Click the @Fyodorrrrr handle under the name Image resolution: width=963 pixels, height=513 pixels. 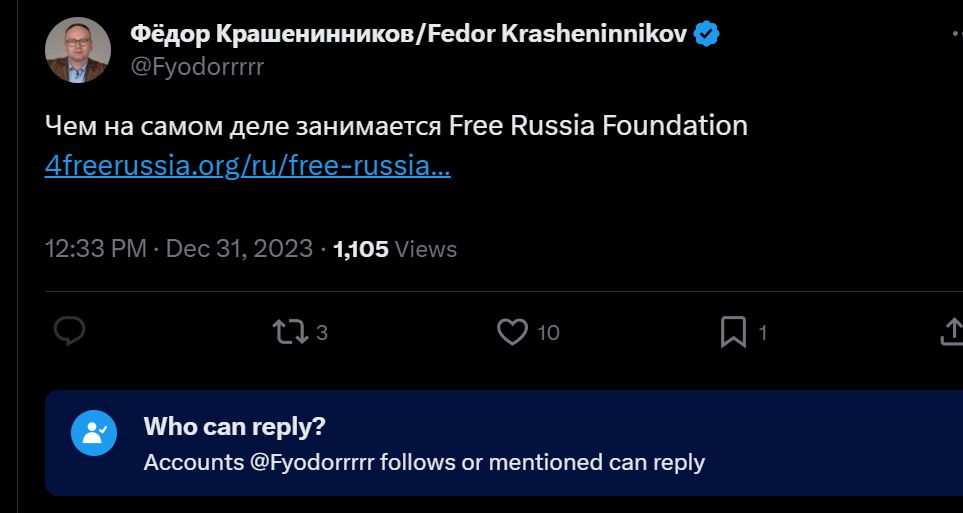coord(197,67)
